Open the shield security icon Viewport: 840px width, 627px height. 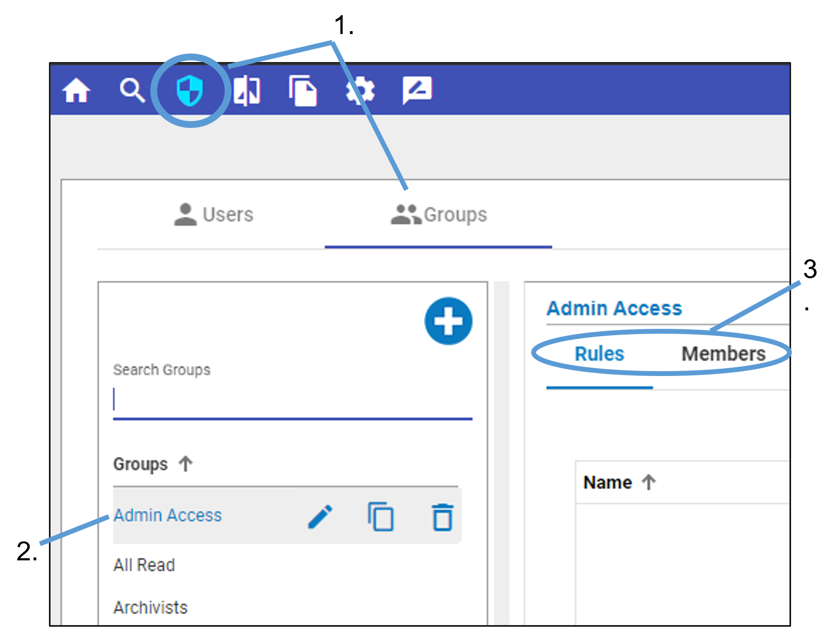[190, 90]
